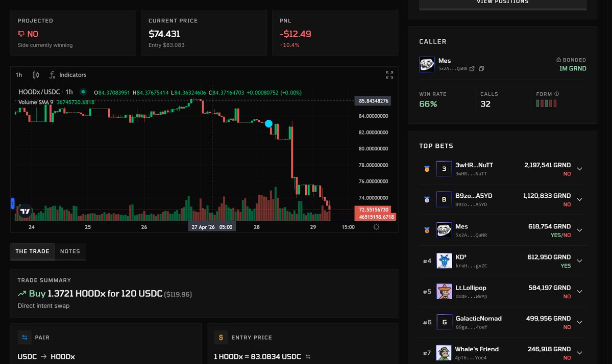Click Mes avatar in Top Bets

pyautogui.click(x=444, y=230)
